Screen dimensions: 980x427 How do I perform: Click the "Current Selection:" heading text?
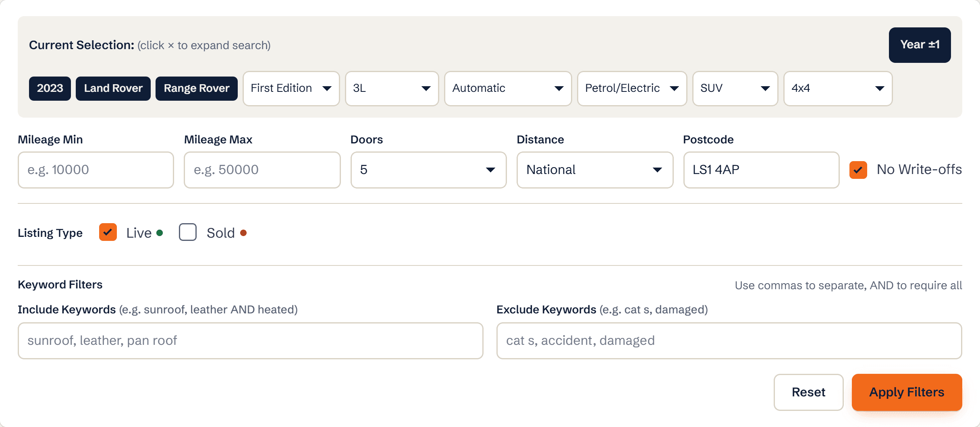pyautogui.click(x=82, y=45)
